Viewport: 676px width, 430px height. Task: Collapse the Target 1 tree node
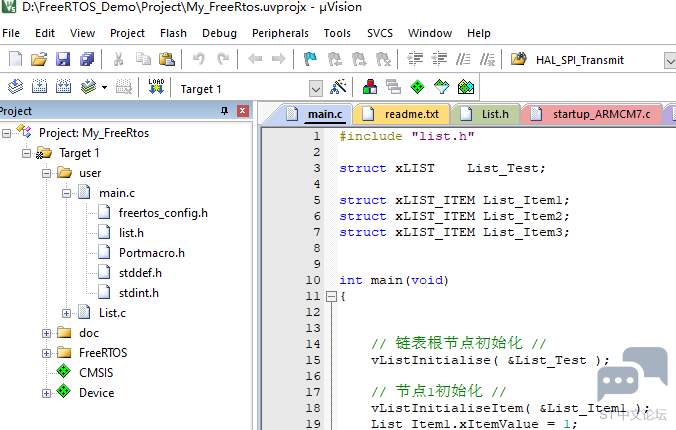(26, 153)
